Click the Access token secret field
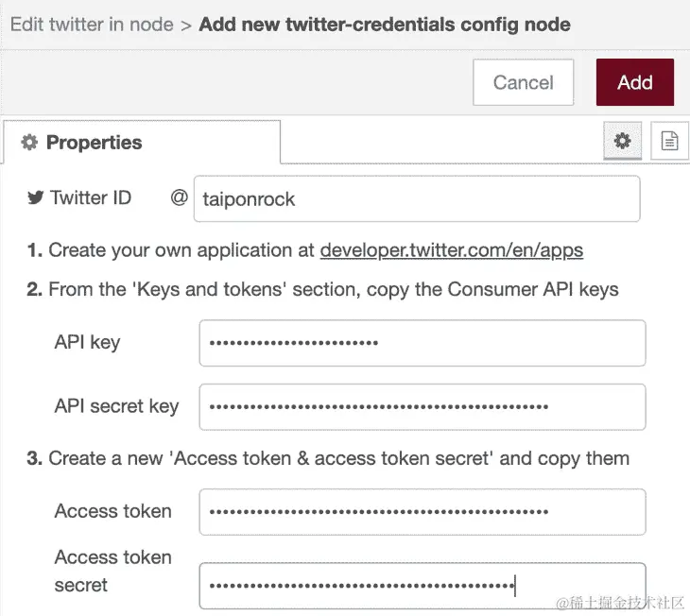Image resolution: width=690 pixels, height=616 pixels. pos(422,586)
